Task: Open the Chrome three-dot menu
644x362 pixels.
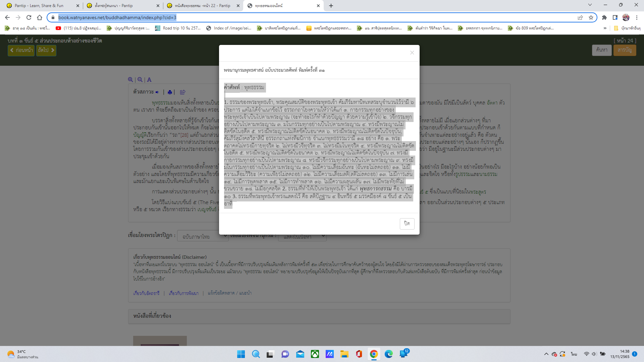Action: pos(637,17)
